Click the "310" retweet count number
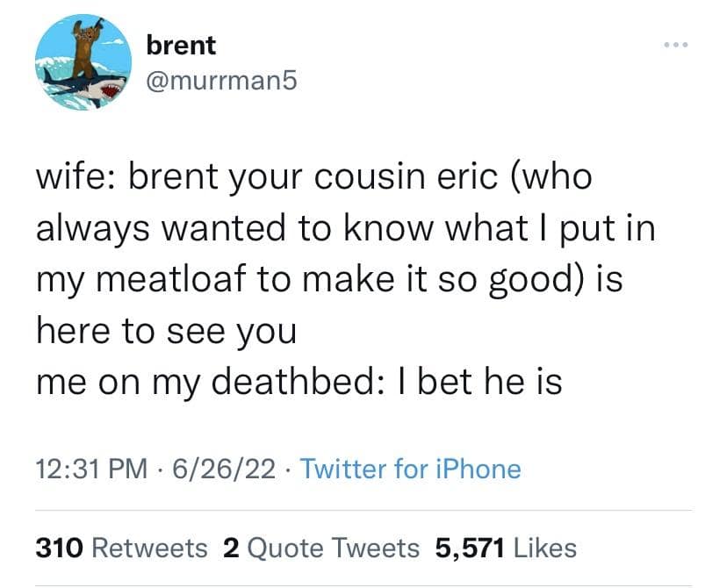 tap(59, 549)
